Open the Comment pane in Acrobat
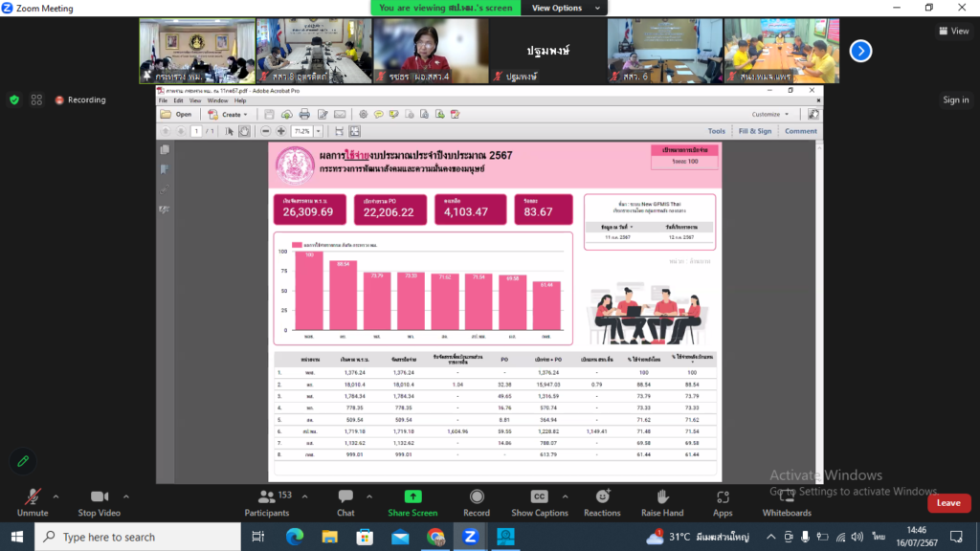 [801, 131]
